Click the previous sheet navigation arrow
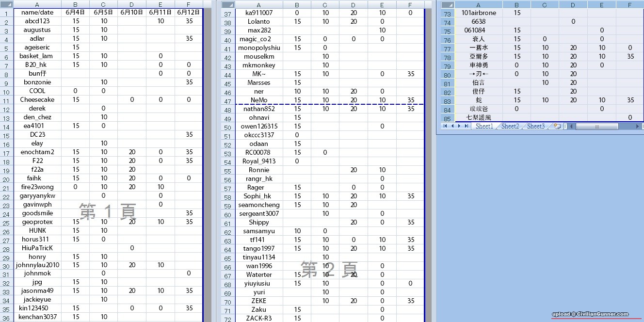The width and height of the screenshot is (644, 322). [x=452, y=126]
